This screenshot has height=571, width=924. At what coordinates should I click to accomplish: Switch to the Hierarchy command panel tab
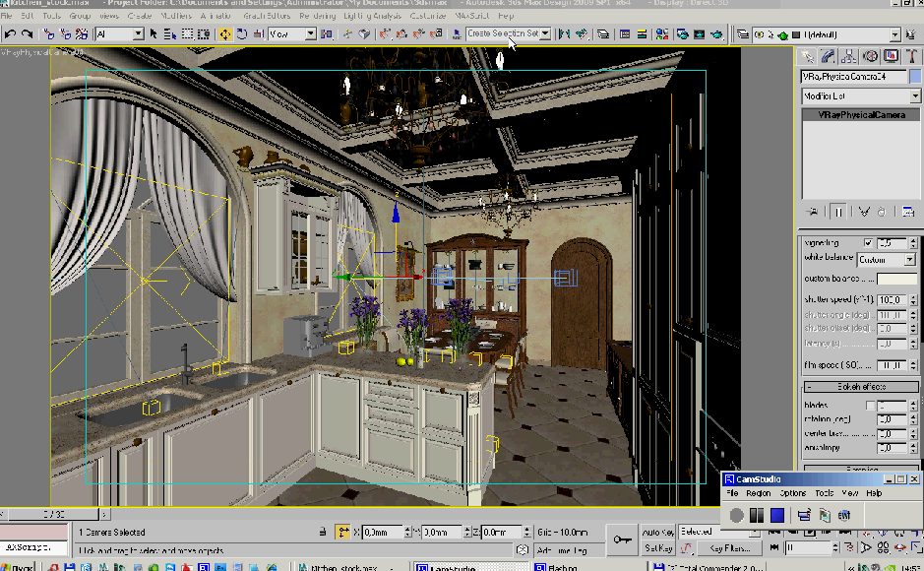[848, 56]
